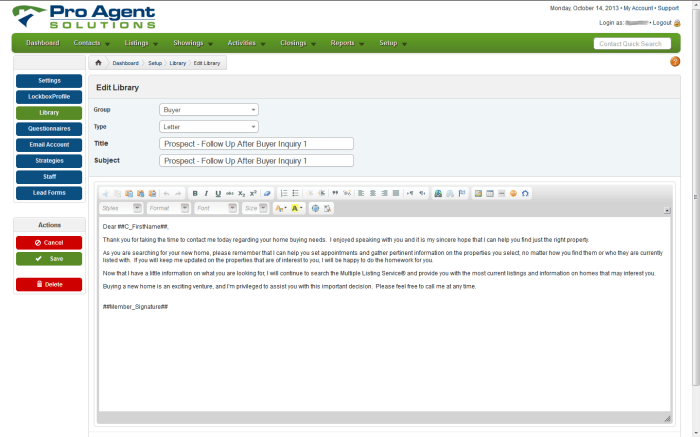Screen dimensions: 700x437
Task: Apply block quote formatting
Action: pos(335,193)
